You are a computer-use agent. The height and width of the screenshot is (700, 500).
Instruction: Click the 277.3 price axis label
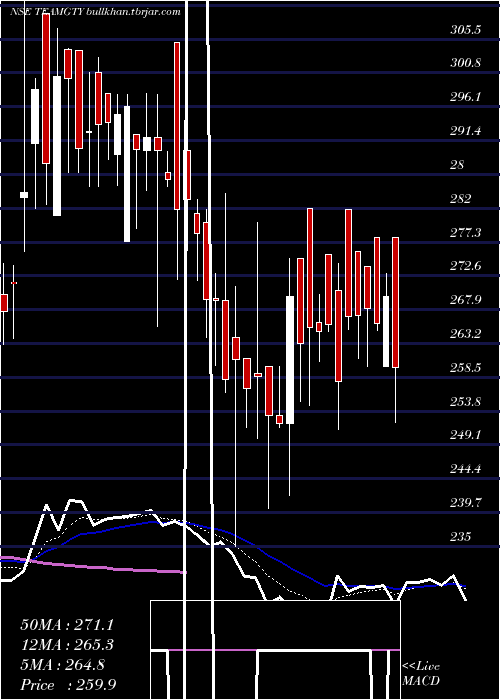[465, 233]
